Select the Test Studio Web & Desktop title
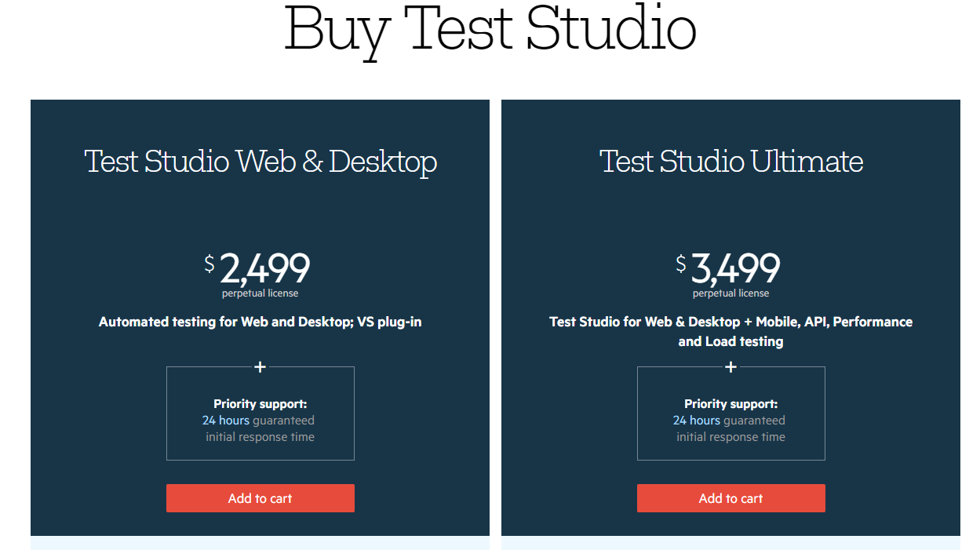The width and height of the screenshot is (980, 550). pos(260,162)
